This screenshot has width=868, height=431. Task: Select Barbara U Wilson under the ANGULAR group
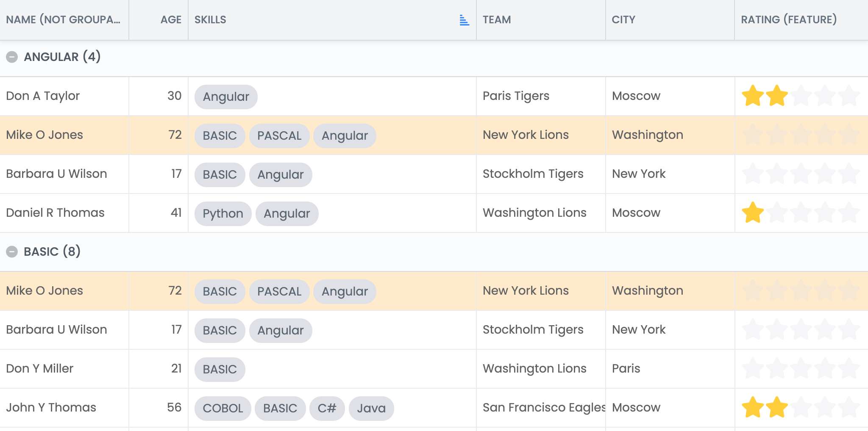[64, 174]
